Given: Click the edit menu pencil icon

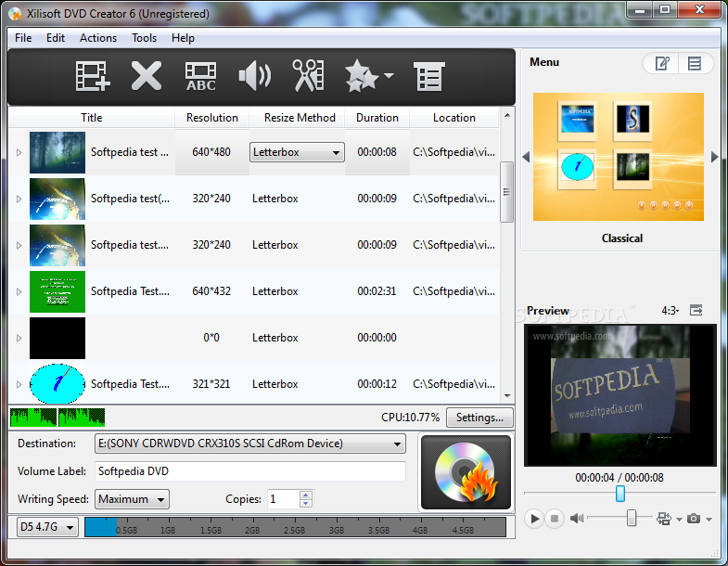Looking at the screenshot, I should point(661,63).
